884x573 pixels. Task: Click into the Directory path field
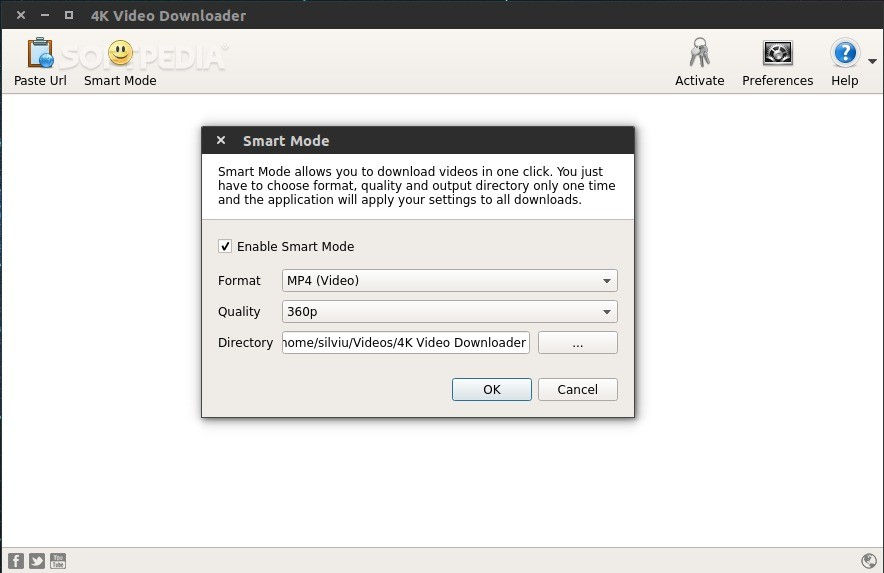(405, 342)
